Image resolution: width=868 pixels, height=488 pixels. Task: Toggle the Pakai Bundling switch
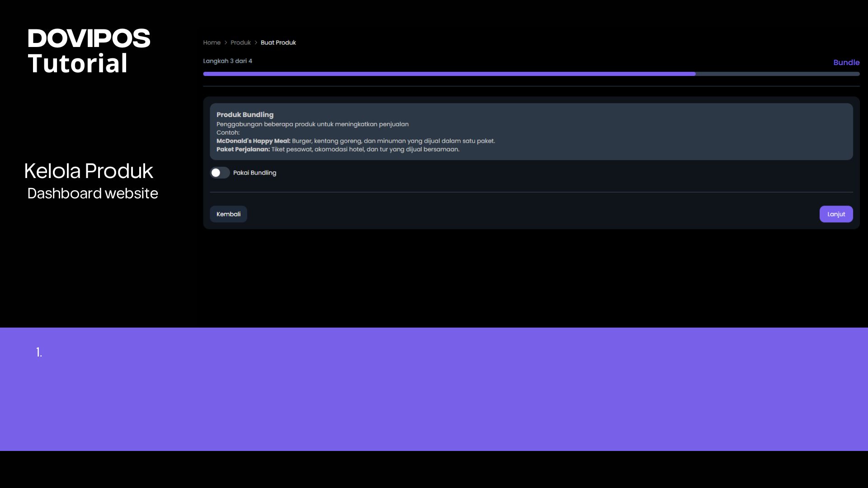220,173
